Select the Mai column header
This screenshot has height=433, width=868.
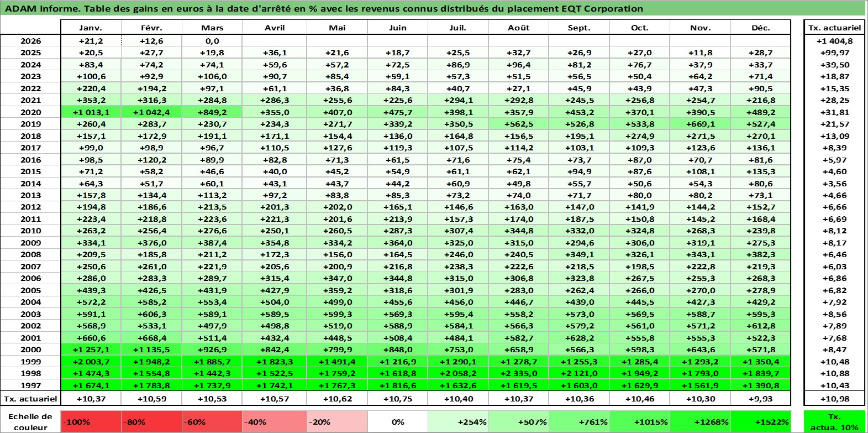[337, 28]
